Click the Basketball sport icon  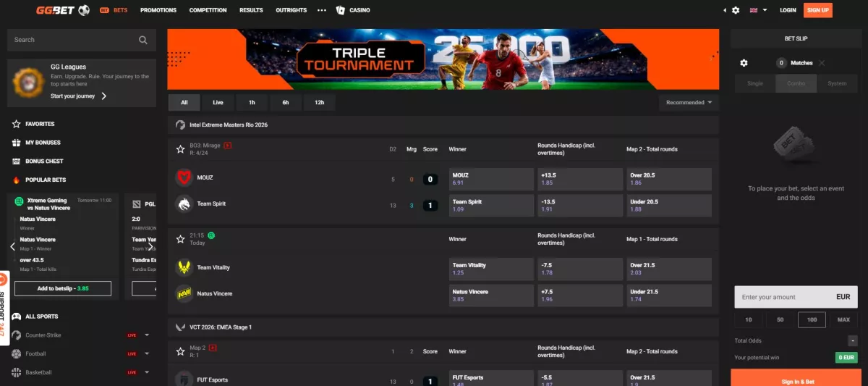coord(17,372)
